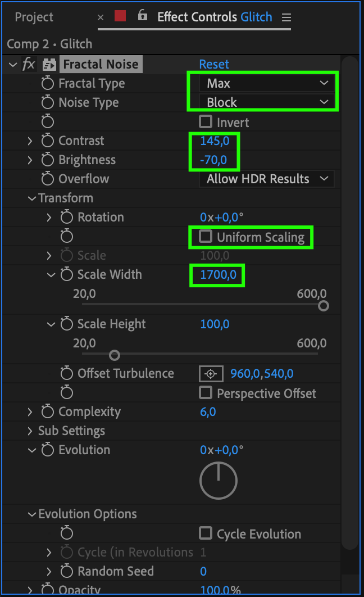The image size is (364, 597).
Task: Toggle the fx effect switch for Fractal Noise
Action: pyautogui.click(x=29, y=65)
